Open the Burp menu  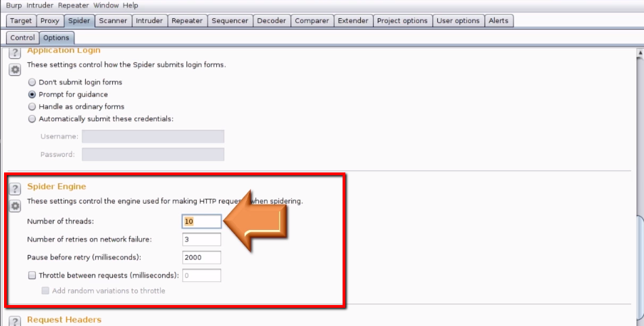[14, 5]
